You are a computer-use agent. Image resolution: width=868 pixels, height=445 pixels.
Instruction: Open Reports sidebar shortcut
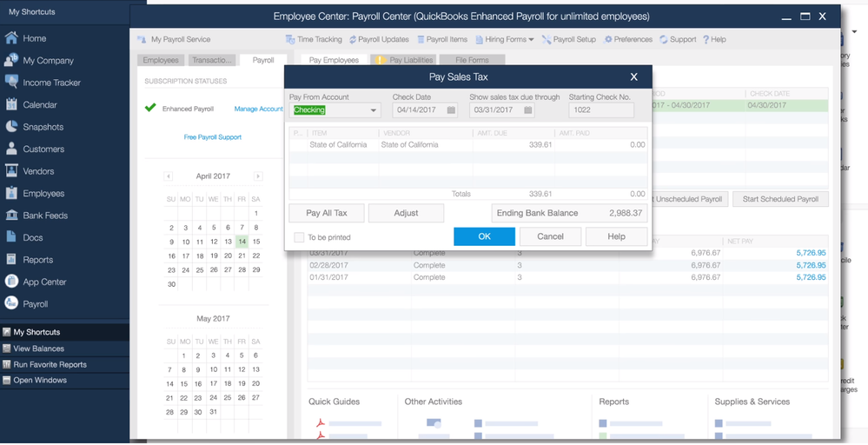pyautogui.click(x=29, y=260)
